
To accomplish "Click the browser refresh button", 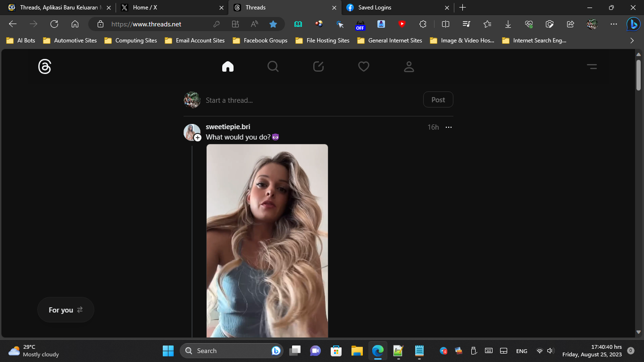I will (54, 24).
